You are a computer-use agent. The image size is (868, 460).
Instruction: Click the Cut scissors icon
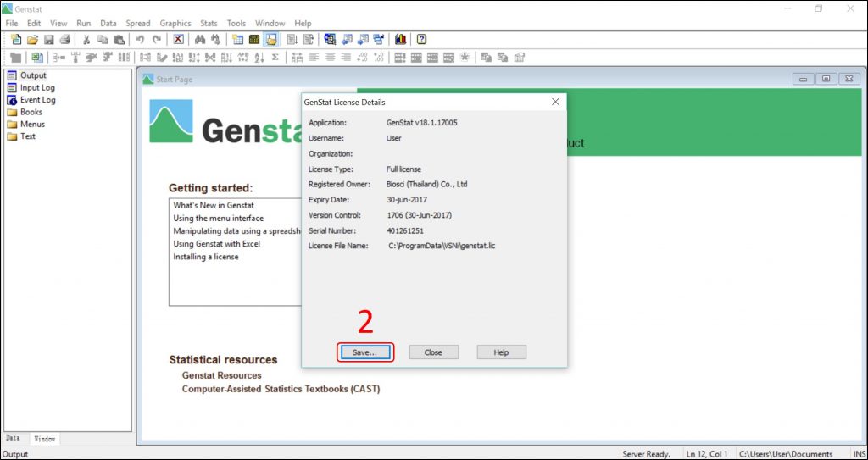coord(86,39)
